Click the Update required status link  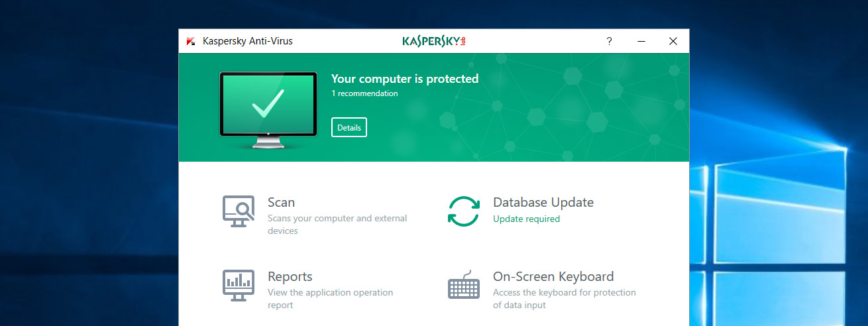tap(526, 219)
